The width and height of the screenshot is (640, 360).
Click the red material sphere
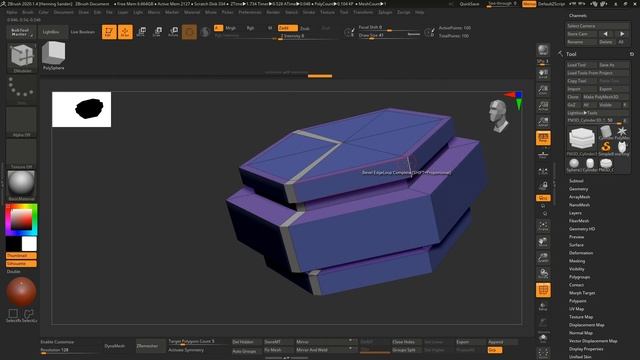[21, 291]
